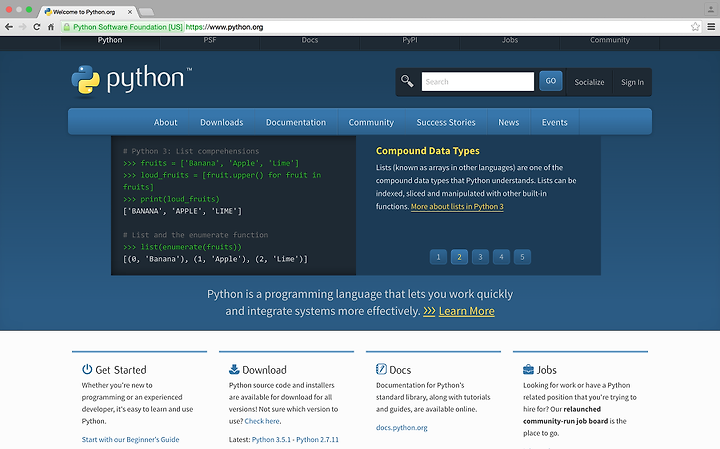This screenshot has height=449, width=720.
Task: Reload the page with refresh icon
Action: tap(37, 27)
